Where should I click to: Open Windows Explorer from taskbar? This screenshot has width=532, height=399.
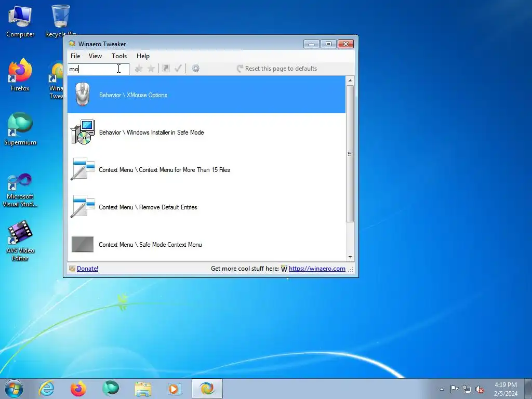click(143, 389)
